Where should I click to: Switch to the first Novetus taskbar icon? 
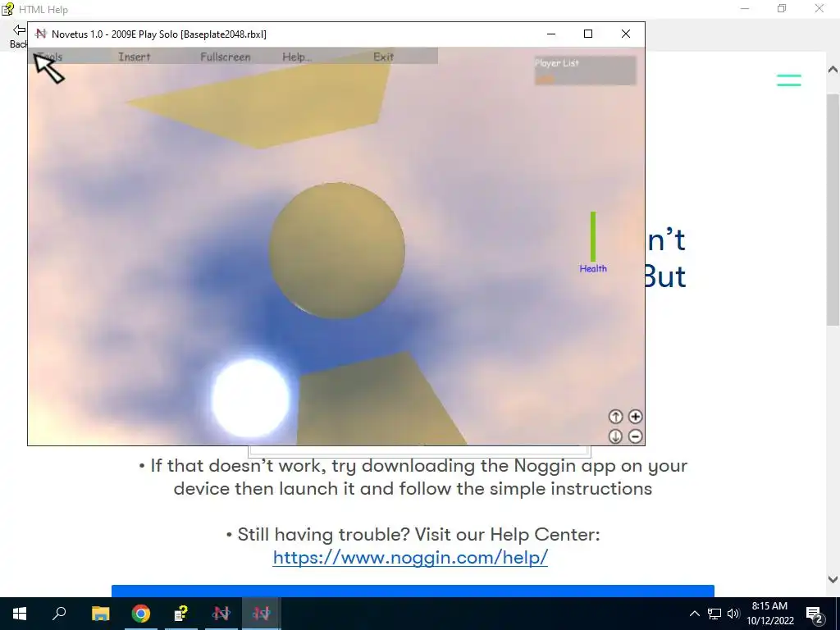point(221,614)
